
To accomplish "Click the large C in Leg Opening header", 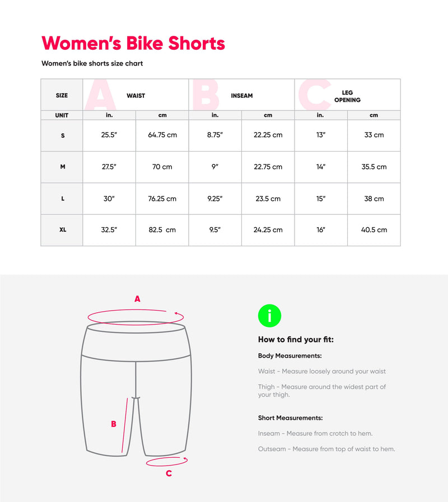I will [x=315, y=95].
